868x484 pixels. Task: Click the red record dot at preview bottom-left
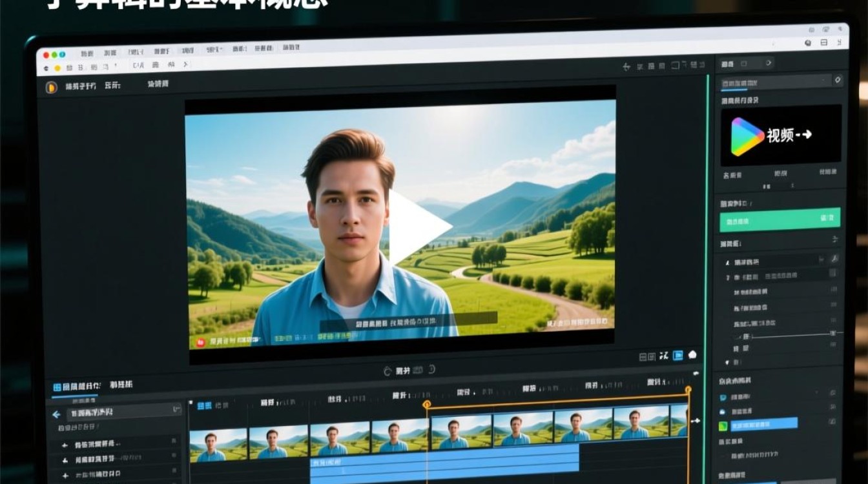click(x=200, y=343)
